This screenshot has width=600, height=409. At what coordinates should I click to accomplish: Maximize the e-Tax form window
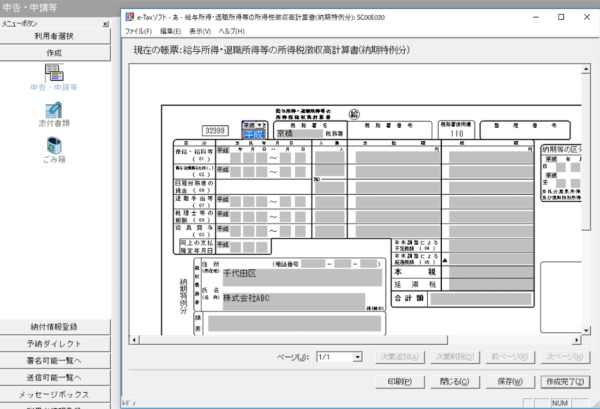tap(561, 17)
